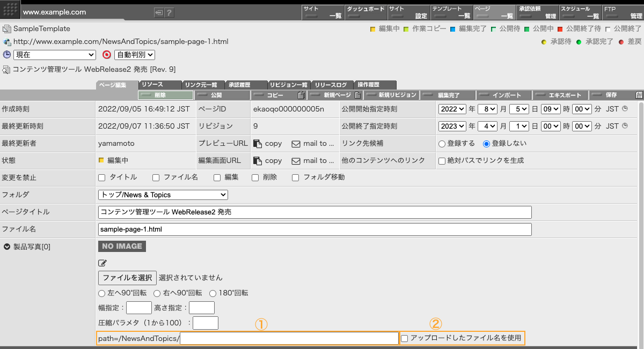Open publish start hour 09 dropdown
644x349 pixels.
click(551, 109)
